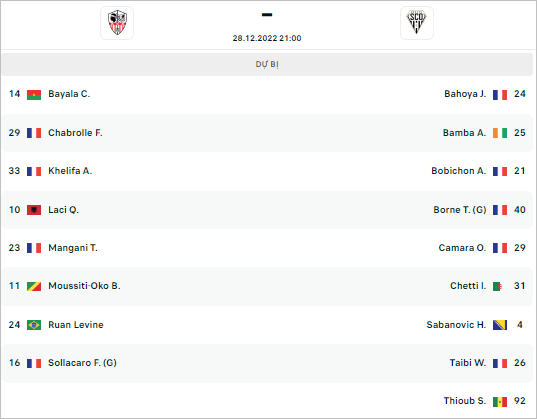This screenshot has height=419, width=537.
Task: Click the match date 28.12.2022 21:00
Action: coord(267,38)
